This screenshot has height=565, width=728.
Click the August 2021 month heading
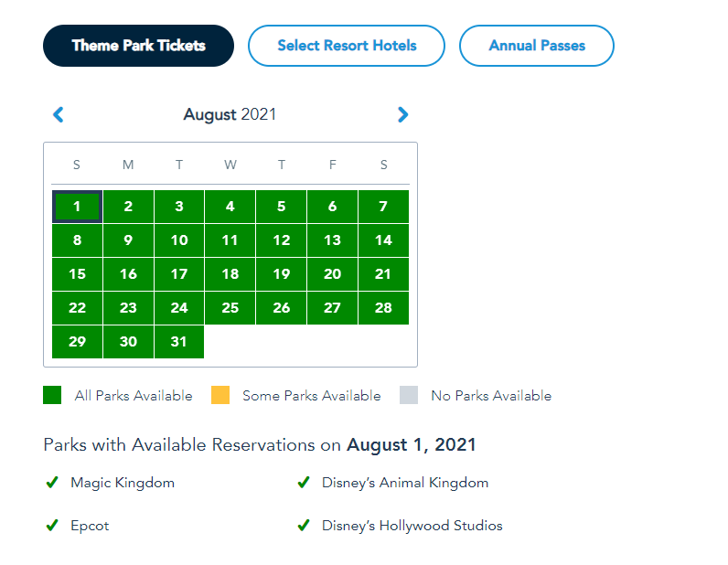pyautogui.click(x=230, y=115)
